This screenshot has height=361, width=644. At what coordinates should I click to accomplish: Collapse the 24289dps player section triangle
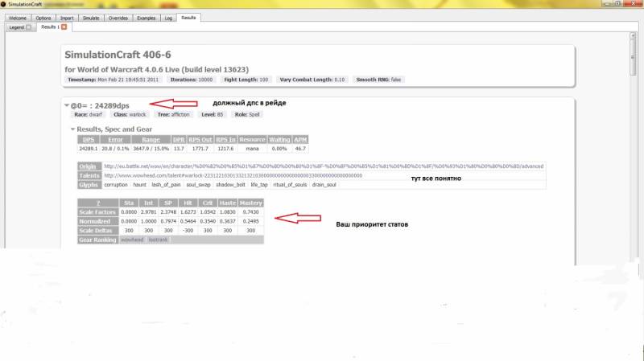coord(67,105)
